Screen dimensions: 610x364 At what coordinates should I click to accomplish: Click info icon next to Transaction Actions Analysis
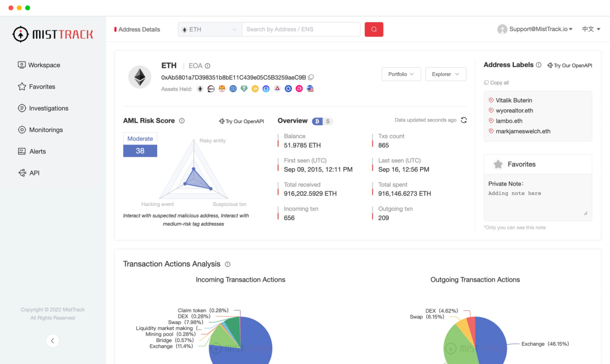[228, 265]
